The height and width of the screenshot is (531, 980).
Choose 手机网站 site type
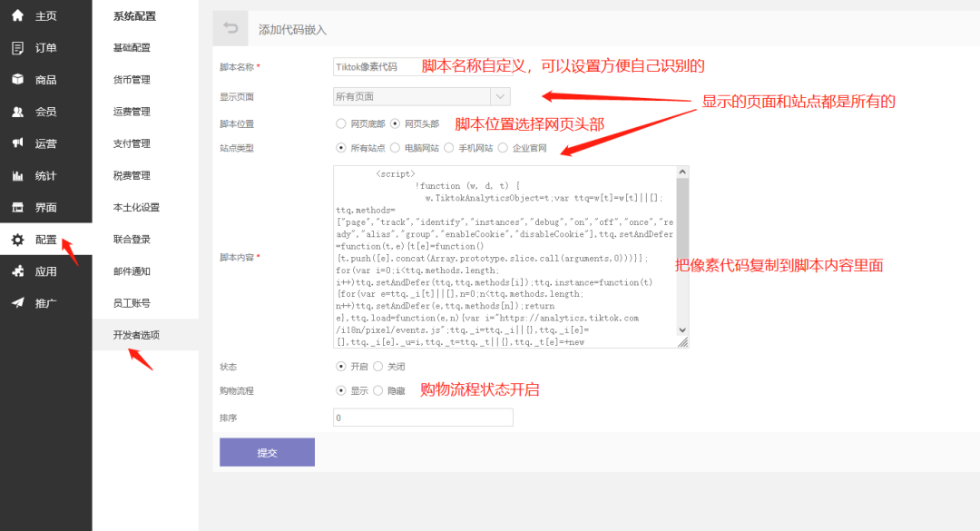[449, 148]
